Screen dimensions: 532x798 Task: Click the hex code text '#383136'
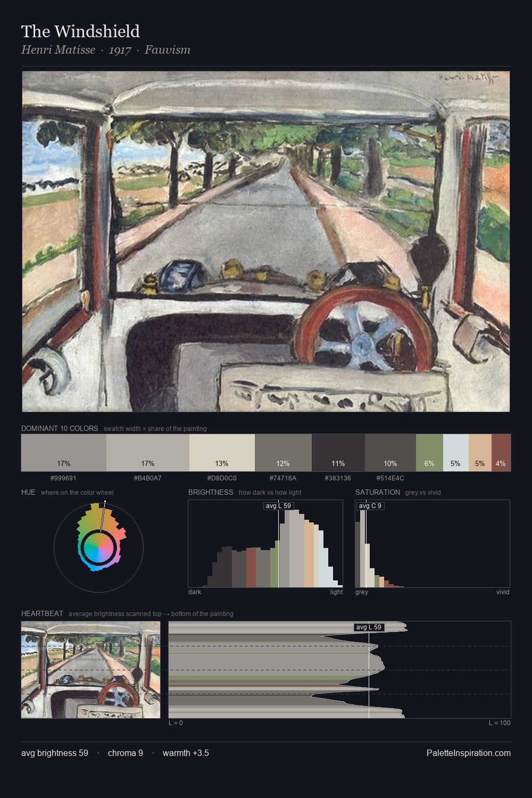click(338, 478)
